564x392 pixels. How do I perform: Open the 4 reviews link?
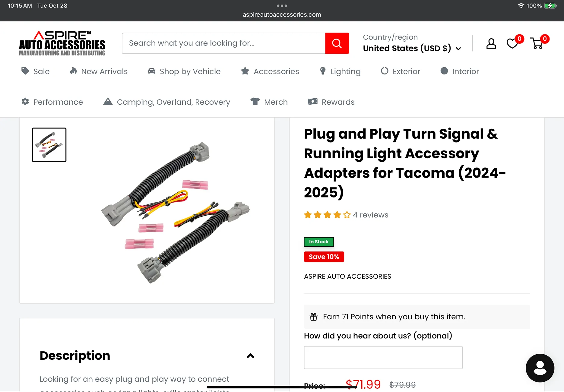pos(371,215)
